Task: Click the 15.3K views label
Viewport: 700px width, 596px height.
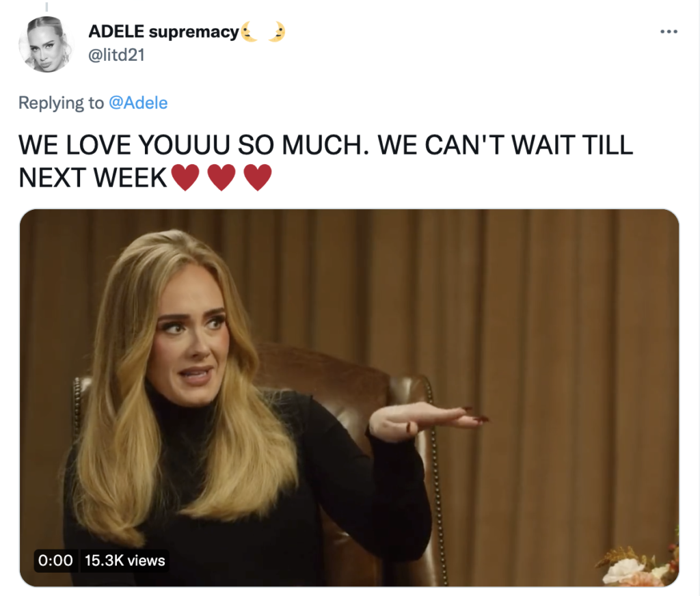Action: coord(125,560)
